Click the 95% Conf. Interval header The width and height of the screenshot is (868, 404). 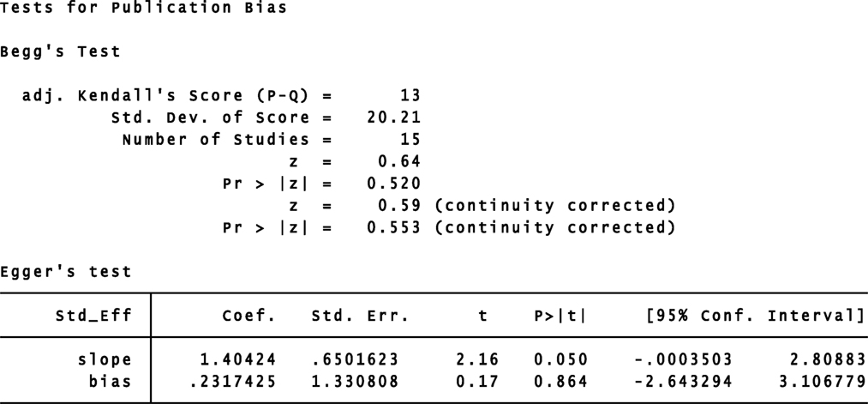point(755,316)
